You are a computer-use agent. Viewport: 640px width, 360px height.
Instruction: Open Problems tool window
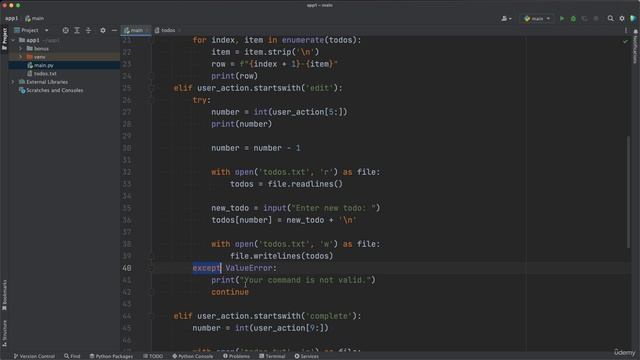(236, 356)
